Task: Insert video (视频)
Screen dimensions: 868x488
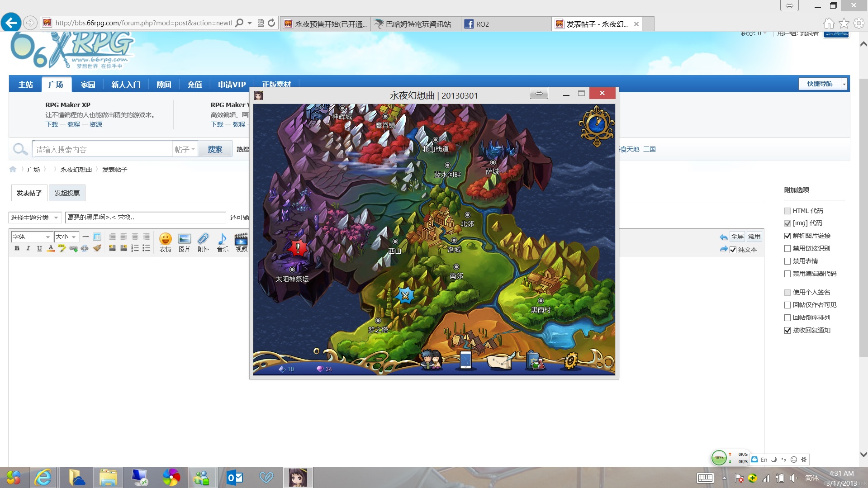Action: (x=242, y=242)
